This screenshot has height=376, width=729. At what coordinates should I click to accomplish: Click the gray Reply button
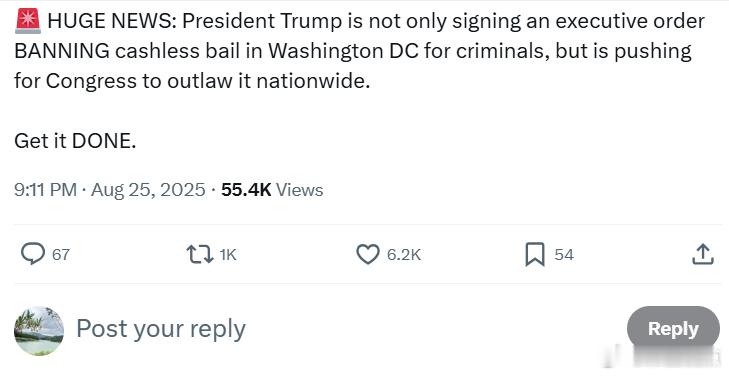click(x=673, y=329)
